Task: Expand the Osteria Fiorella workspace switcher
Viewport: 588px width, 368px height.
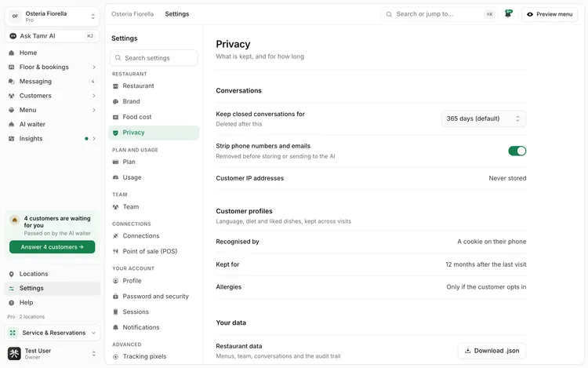Action: 52,16
